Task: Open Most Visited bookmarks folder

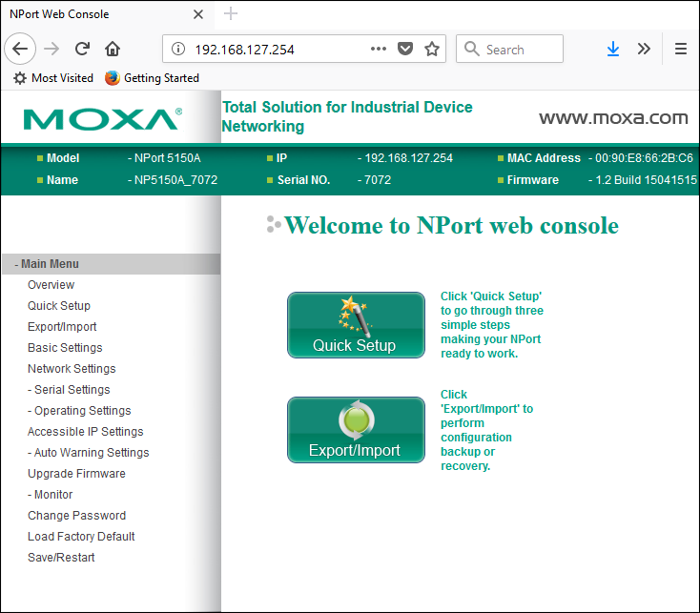Action: [x=53, y=78]
